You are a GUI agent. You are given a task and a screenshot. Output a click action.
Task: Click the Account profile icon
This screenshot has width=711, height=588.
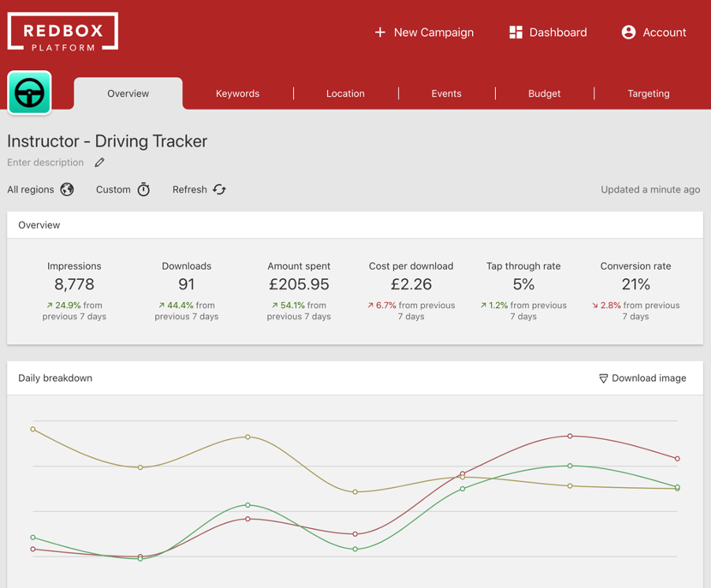[x=628, y=32]
